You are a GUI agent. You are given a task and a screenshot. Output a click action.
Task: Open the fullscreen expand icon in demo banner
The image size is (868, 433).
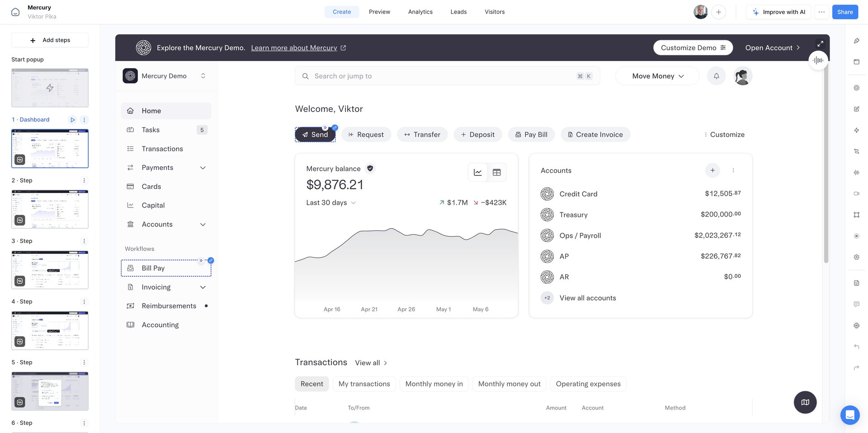pos(820,44)
